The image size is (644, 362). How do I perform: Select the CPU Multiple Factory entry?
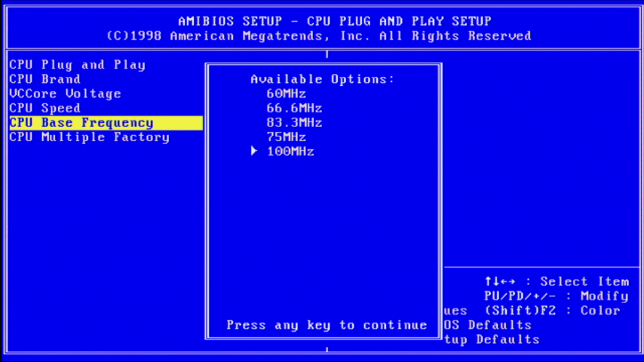89,137
